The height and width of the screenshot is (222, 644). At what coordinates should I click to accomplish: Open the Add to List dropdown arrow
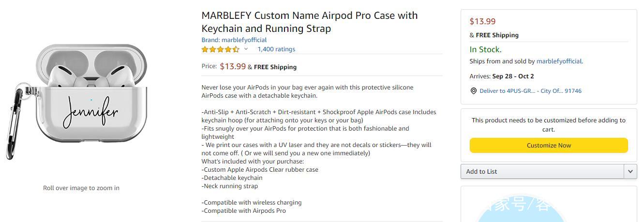tap(630, 171)
